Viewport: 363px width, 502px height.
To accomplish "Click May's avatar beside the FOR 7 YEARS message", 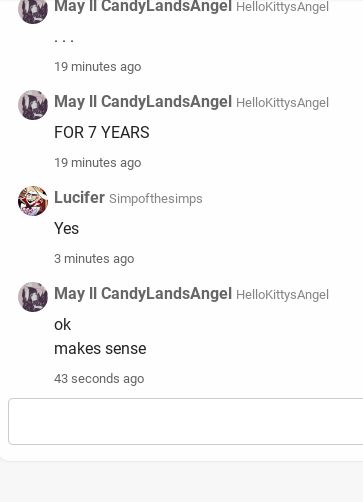I will point(33,105).
